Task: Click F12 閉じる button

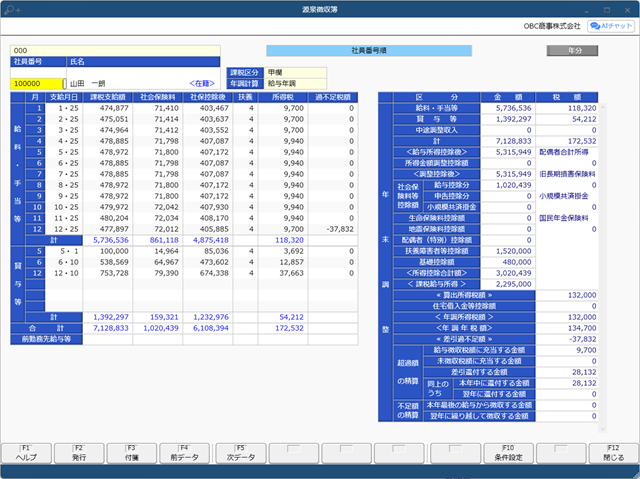Action: point(613,453)
